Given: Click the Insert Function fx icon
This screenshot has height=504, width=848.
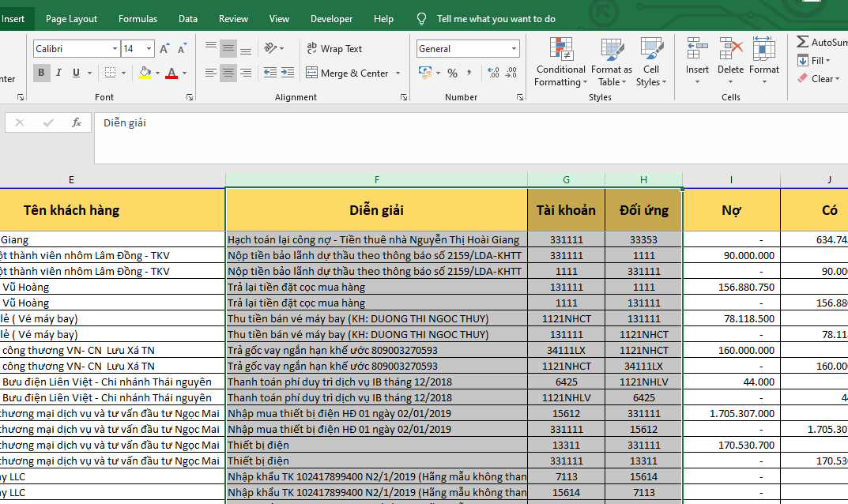Looking at the screenshot, I should pos(77,123).
